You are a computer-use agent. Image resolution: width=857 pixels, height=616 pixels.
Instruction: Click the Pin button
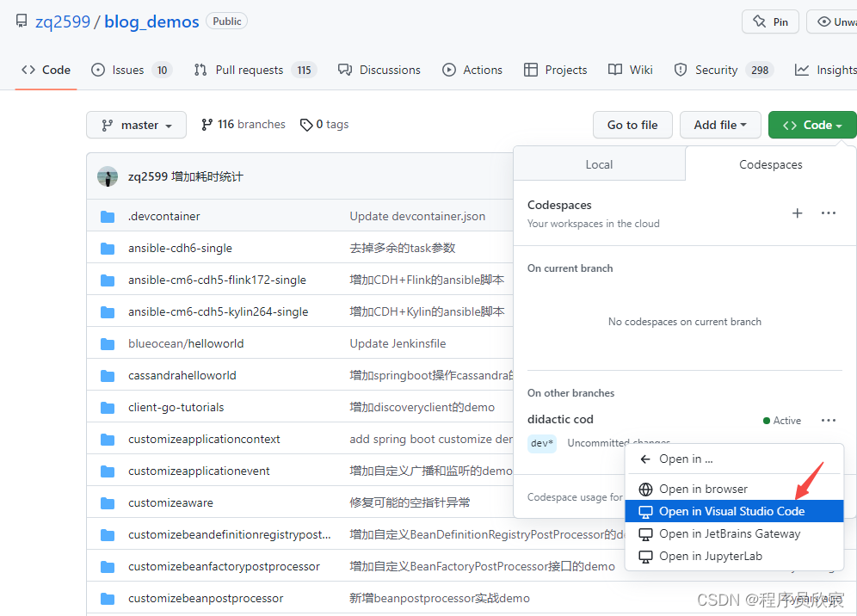point(770,22)
